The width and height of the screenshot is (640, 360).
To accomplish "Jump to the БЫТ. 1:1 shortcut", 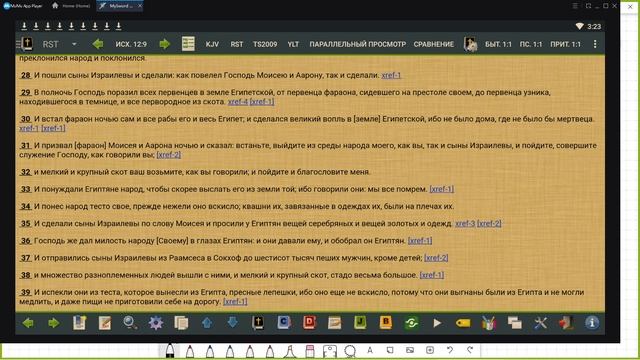I will [x=498, y=44].
